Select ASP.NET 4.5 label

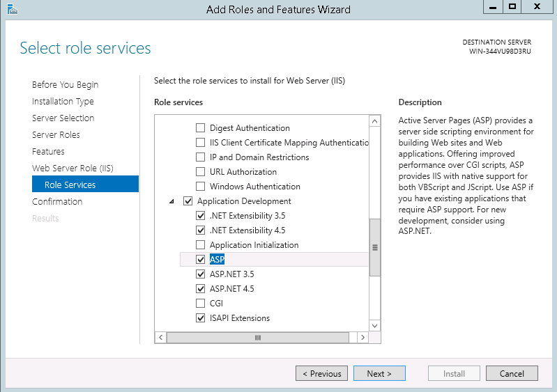click(x=231, y=289)
